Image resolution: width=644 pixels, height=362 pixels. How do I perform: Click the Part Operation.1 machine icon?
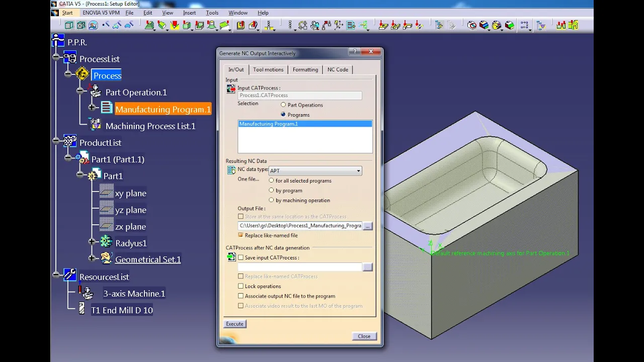[95, 92]
